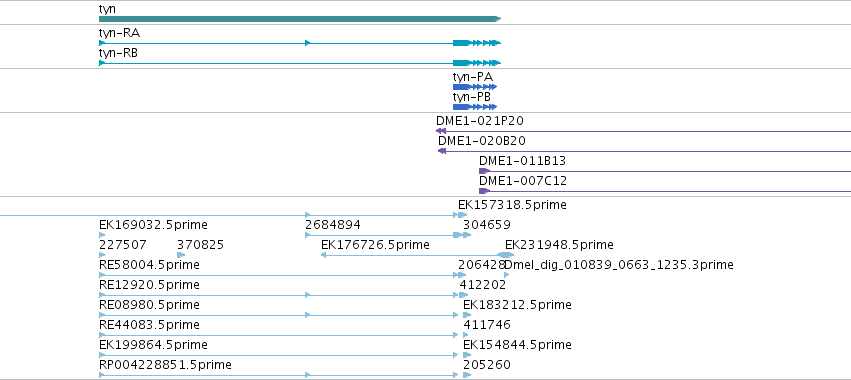The image size is (851, 380).
Task: Click the EK169032.5prime EST label
Action: [153, 225]
